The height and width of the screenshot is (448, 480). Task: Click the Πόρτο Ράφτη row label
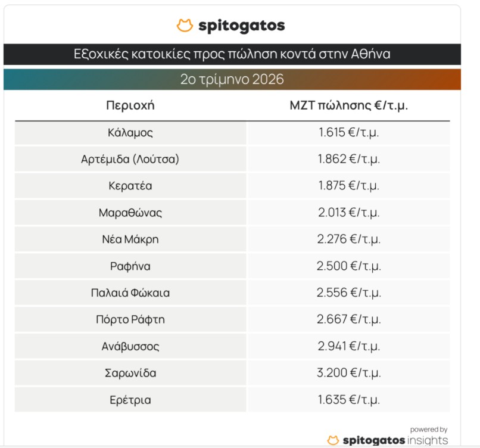click(x=130, y=320)
